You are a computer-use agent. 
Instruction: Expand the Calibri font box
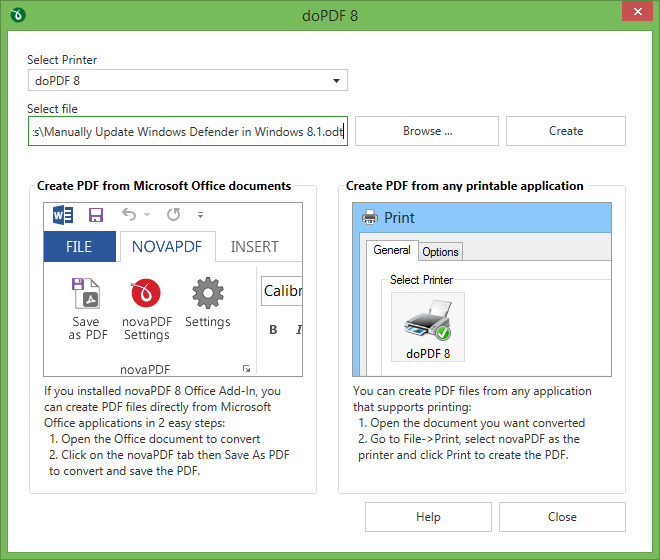(282, 291)
